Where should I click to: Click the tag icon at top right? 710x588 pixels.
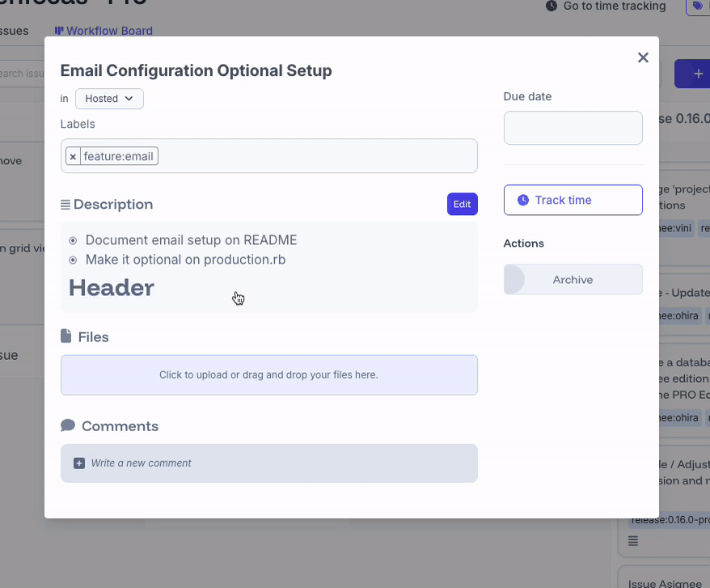coord(698,6)
